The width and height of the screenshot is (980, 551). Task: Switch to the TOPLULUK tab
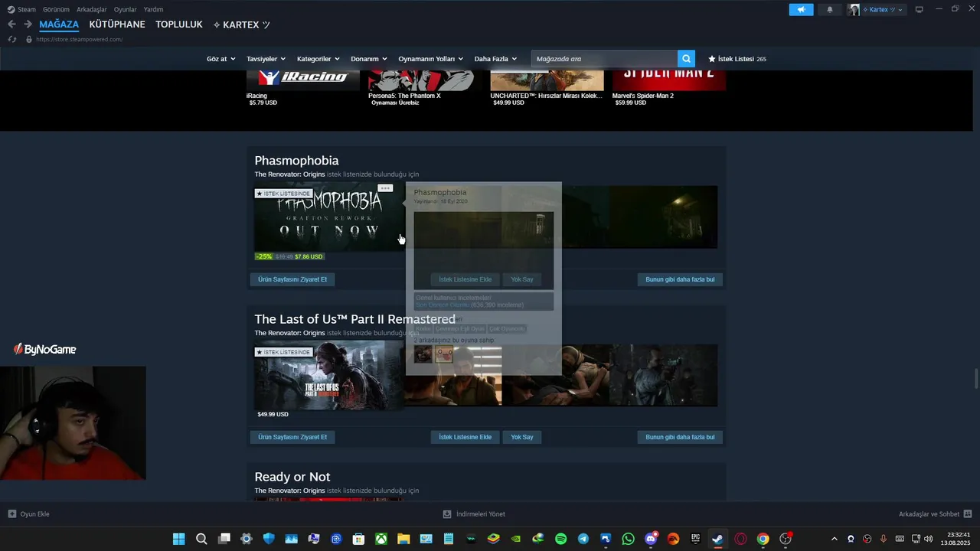179,24
